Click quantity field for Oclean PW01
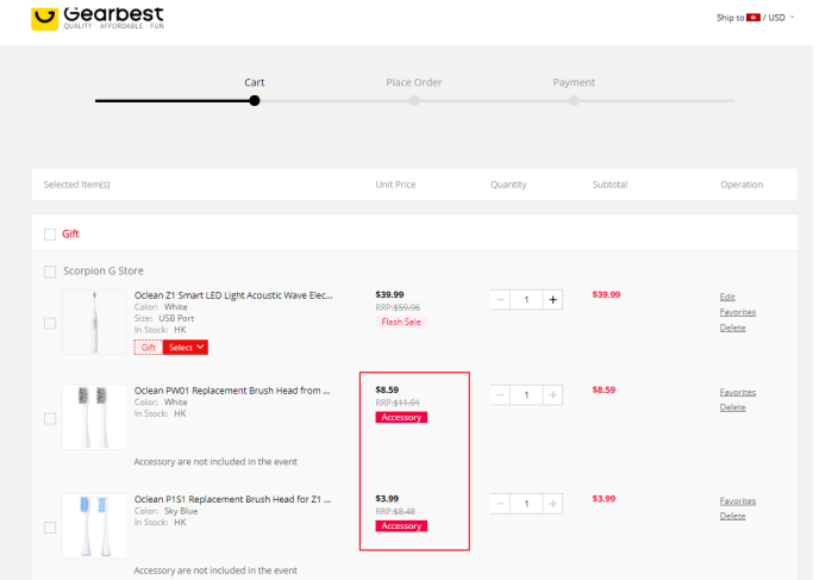Screen dimensions: 814x580 526,395
